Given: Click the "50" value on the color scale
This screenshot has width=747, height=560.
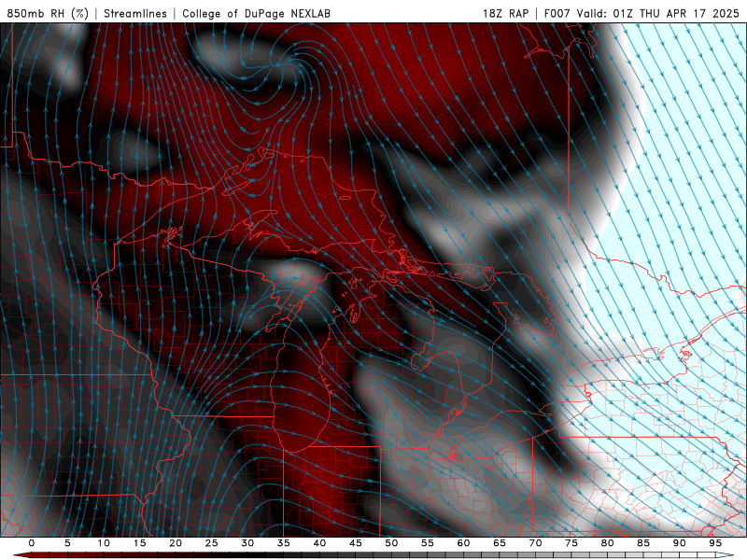Looking at the screenshot, I should tap(391, 543).
